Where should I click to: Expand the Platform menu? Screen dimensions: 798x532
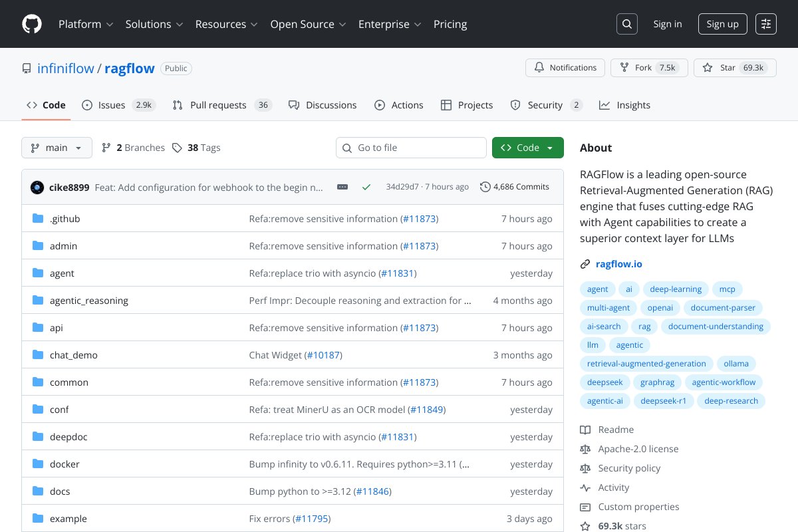[86, 24]
